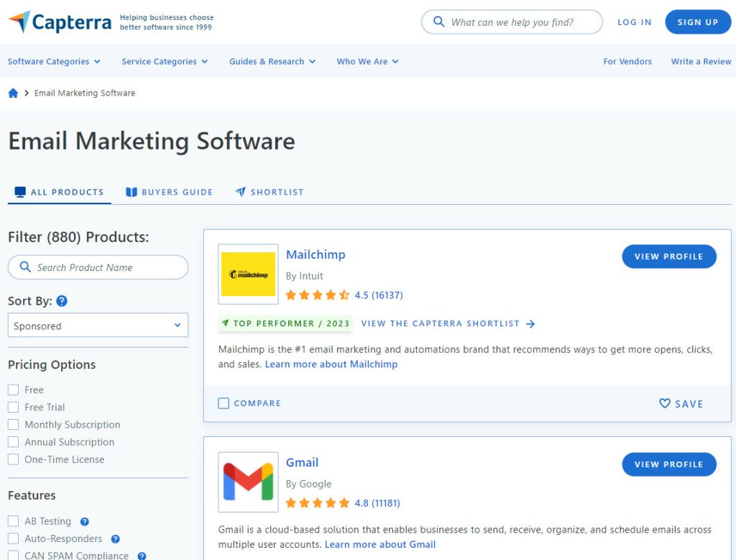This screenshot has width=736, height=560.
Task: Expand the Software Categories menu
Action: click(54, 62)
